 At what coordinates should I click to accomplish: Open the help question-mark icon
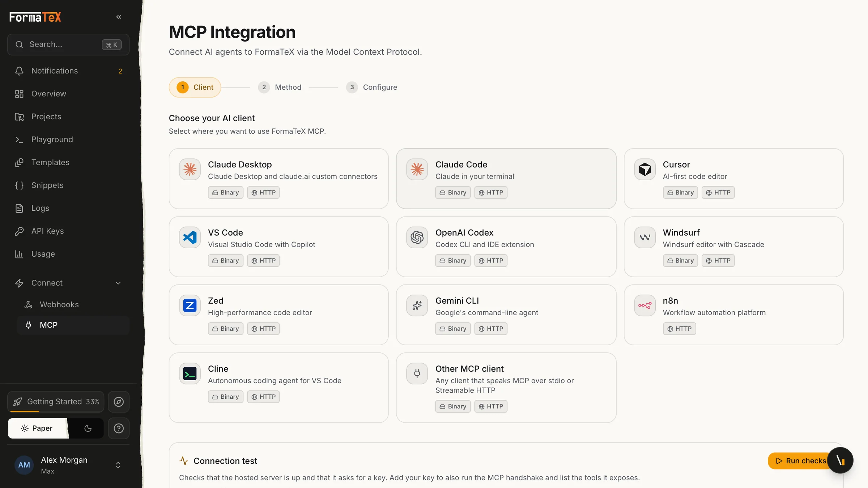click(119, 428)
